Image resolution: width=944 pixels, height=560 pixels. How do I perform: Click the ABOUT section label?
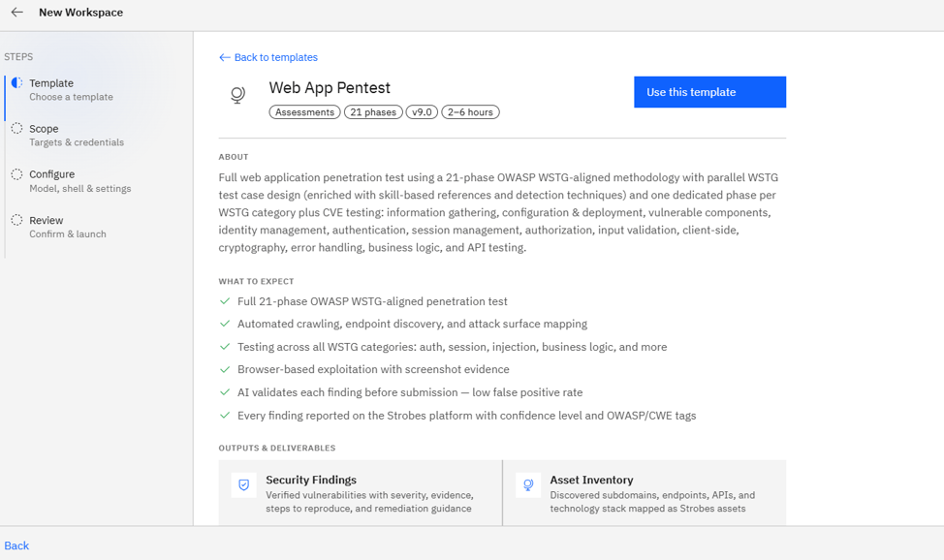234,157
